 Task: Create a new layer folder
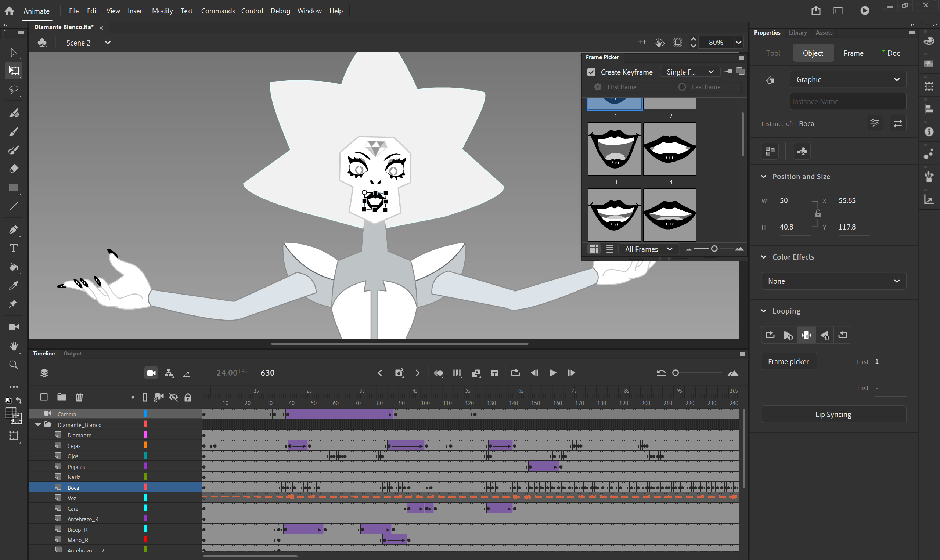61,397
